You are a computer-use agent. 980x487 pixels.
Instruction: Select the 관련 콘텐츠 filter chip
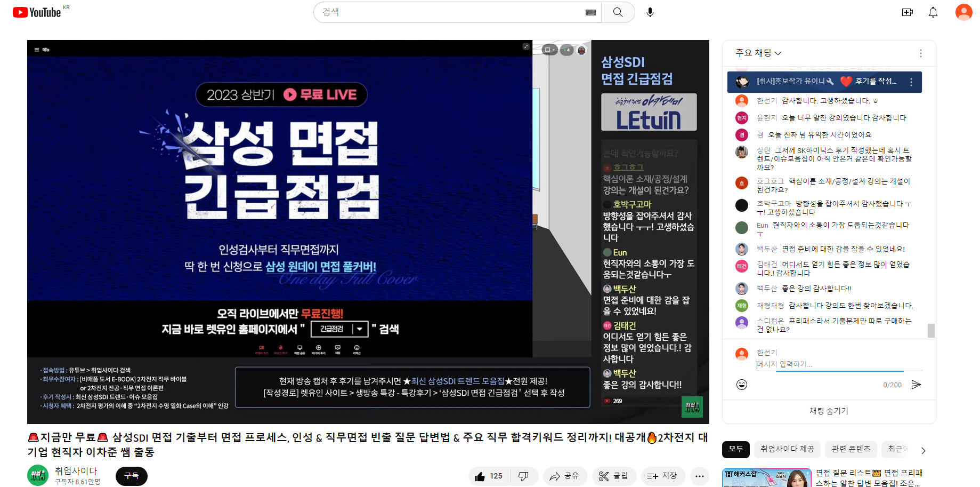click(851, 449)
